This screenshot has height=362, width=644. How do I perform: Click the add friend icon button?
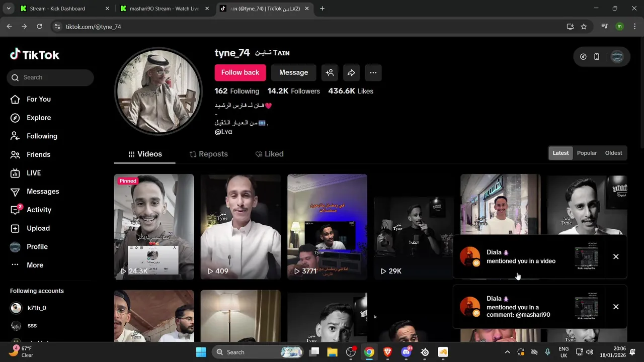[x=330, y=72]
